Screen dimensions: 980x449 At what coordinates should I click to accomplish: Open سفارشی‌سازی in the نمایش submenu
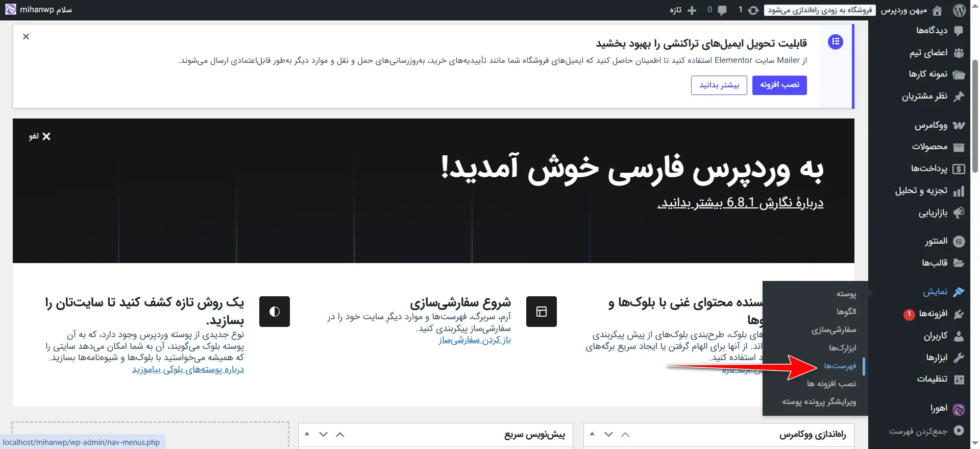coord(834,330)
